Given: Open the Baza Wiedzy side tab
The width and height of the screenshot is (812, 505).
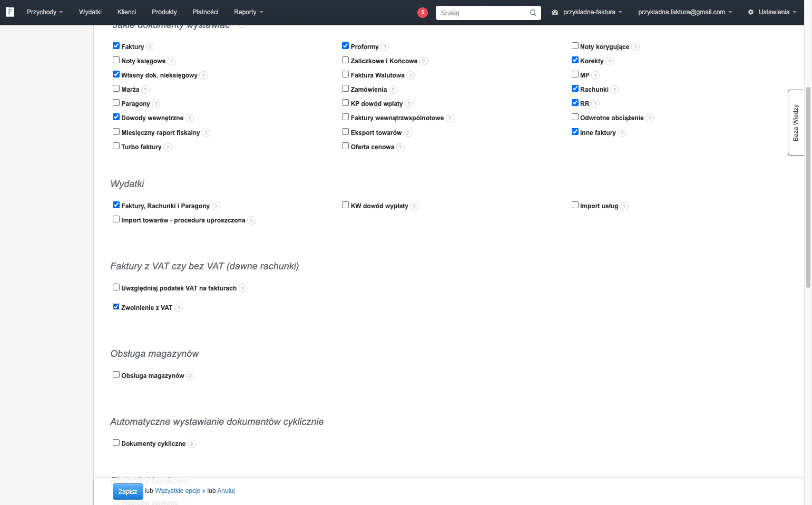Looking at the screenshot, I should coord(796,123).
